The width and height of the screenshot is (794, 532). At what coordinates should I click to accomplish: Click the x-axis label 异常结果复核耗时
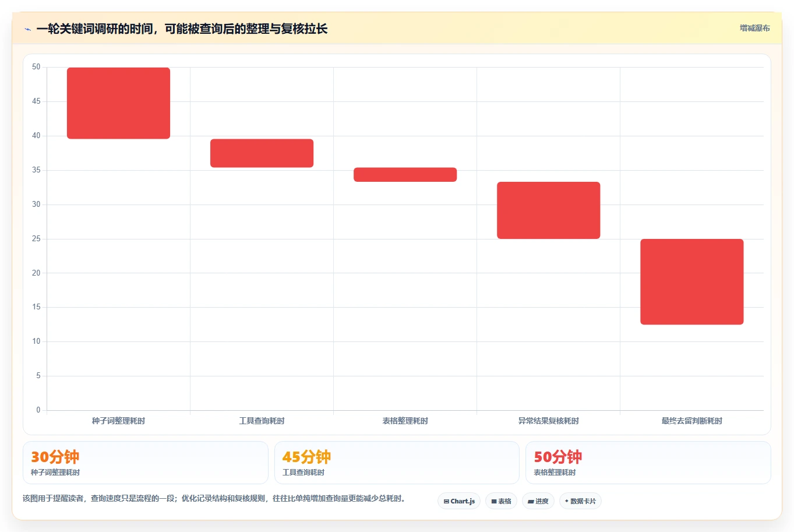tap(548, 421)
